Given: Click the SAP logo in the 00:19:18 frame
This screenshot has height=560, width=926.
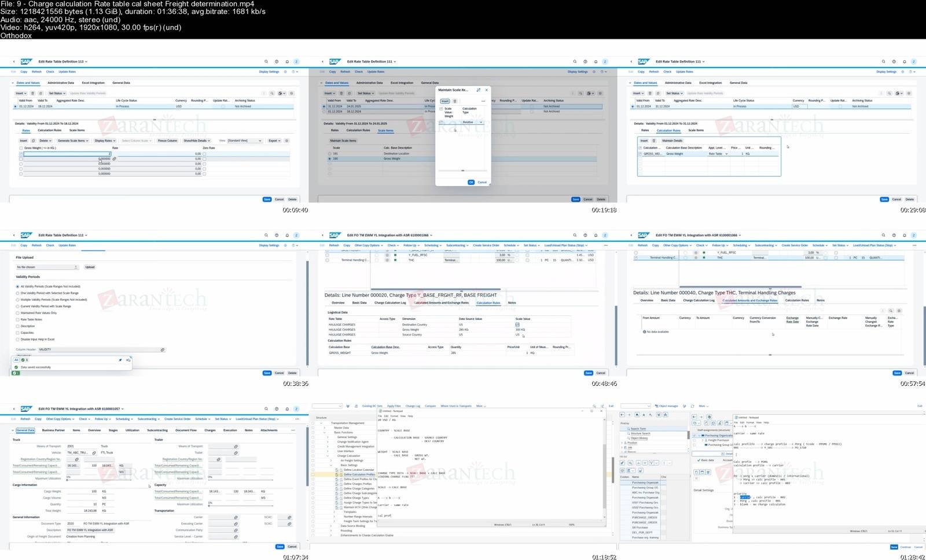Looking at the screenshot, I should (x=335, y=61).
